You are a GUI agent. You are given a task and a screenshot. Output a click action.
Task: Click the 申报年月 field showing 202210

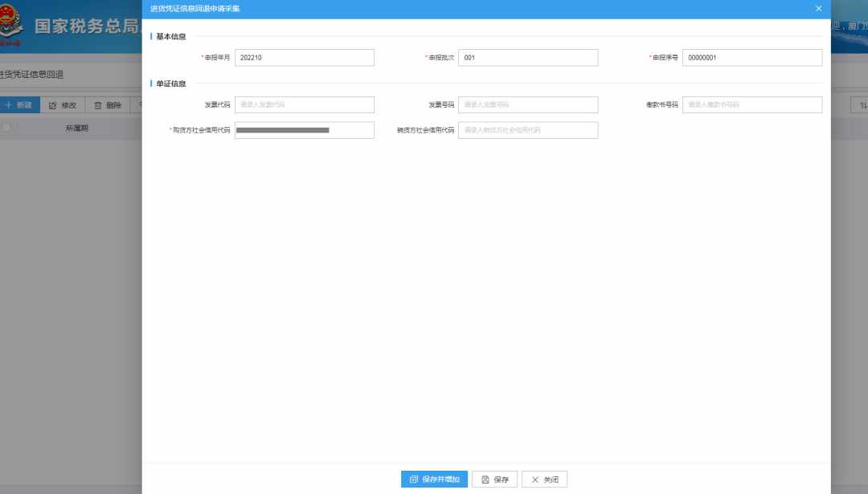point(305,58)
